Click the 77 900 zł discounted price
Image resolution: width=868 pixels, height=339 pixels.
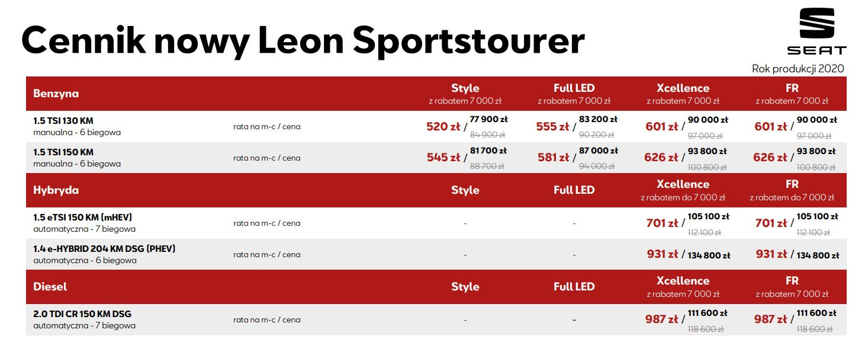tap(488, 120)
